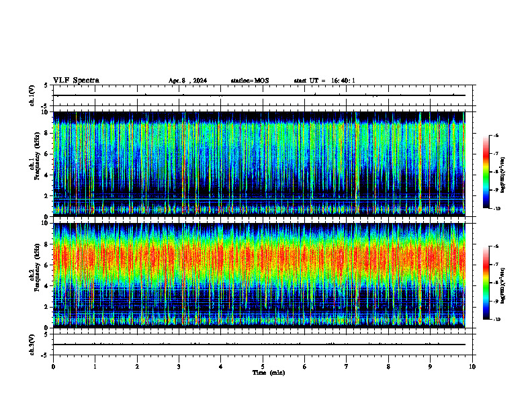Click inside the ch.2 spectrogram panel

coord(259,275)
